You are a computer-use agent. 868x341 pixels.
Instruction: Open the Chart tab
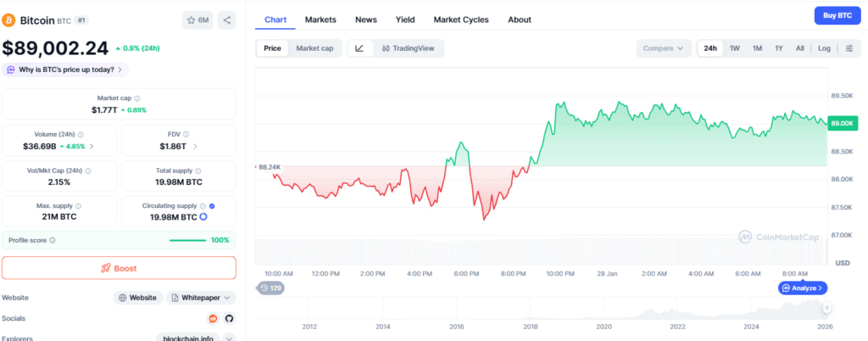[x=275, y=20]
